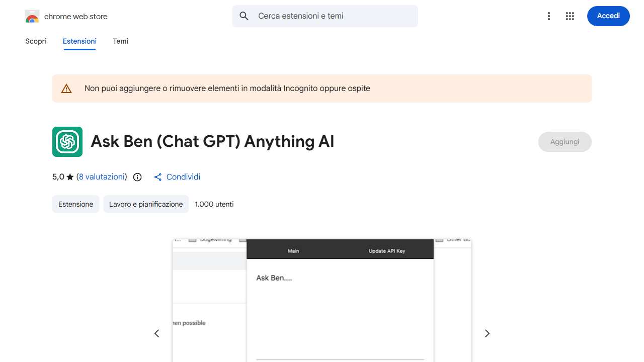Switch to the Scopri tab
The height and width of the screenshot is (362, 644).
(x=36, y=41)
